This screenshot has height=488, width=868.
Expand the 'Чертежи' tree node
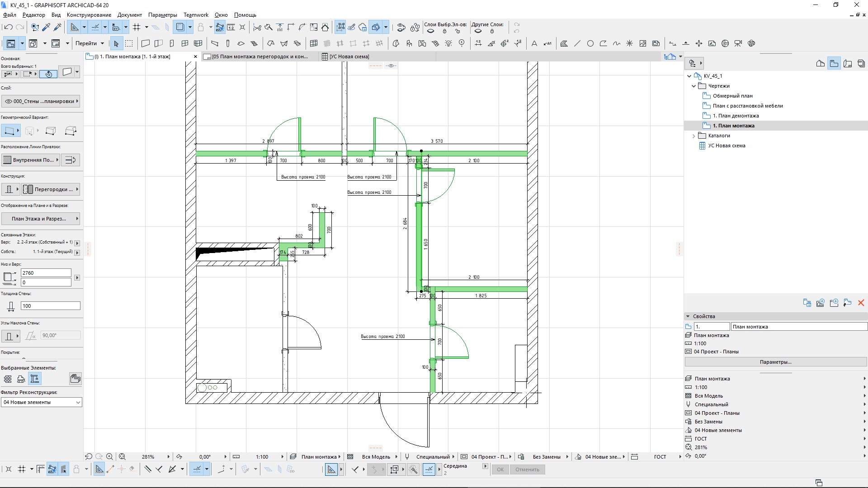693,86
